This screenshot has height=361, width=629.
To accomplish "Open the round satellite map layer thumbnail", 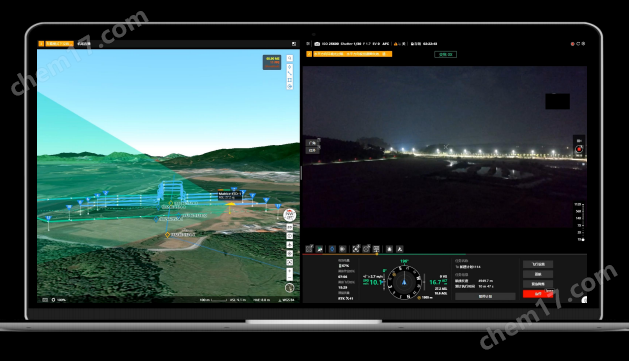I will [x=290, y=288].
